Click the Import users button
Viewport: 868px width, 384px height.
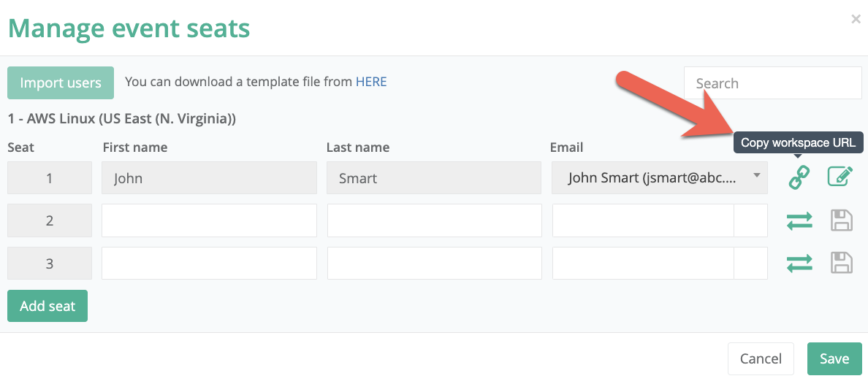click(x=61, y=83)
